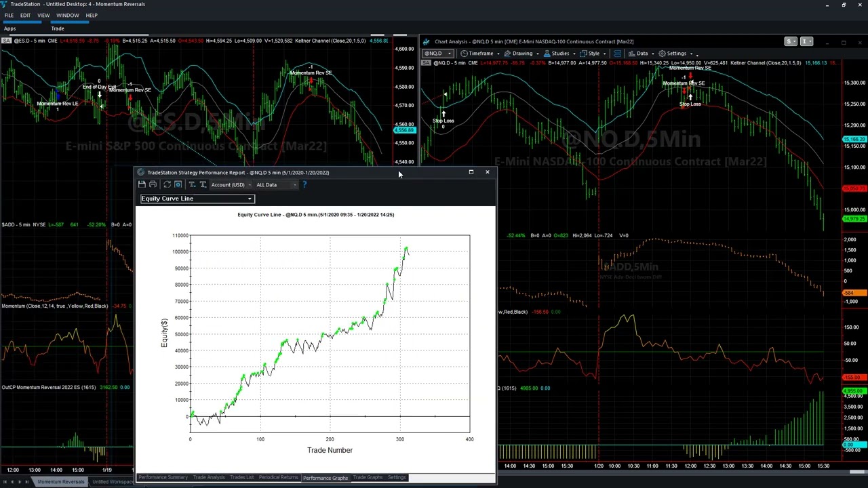Select the Performance Graphs tab
This screenshot has height=488, width=868.
click(325, 478)
